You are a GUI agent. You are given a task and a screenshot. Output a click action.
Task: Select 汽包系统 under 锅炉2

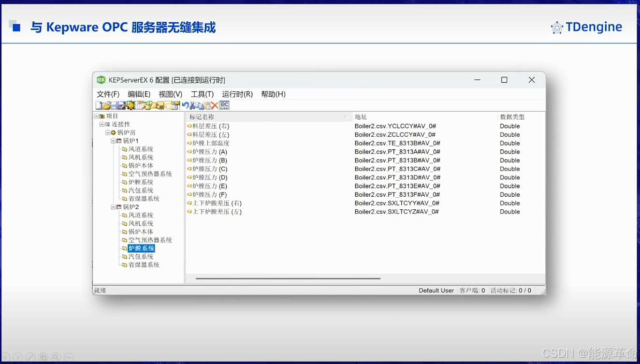tap(141, 257)
